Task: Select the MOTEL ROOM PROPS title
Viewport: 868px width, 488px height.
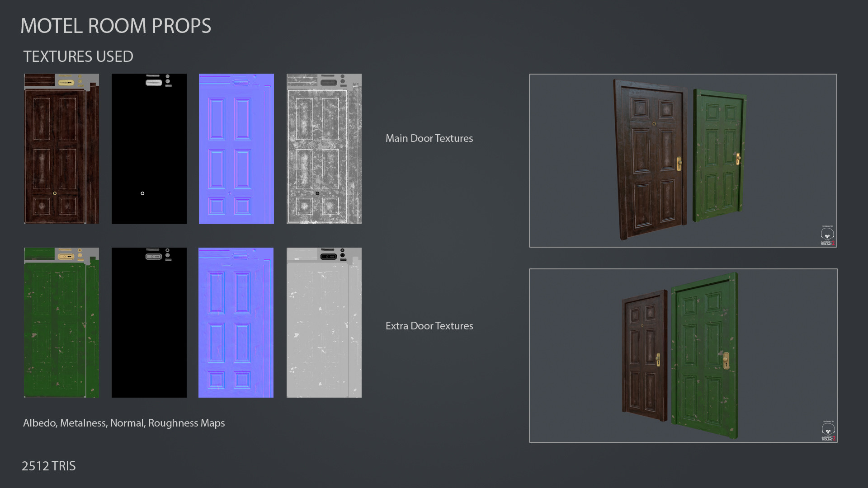Action: point(116,26)
